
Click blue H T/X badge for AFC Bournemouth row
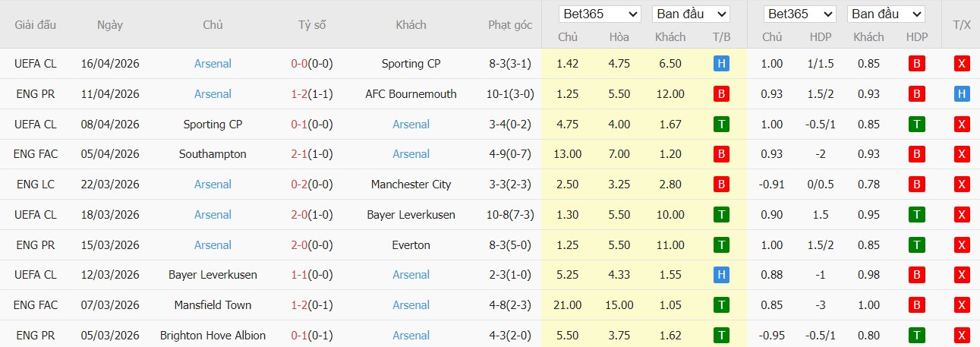tap(962, 94)
